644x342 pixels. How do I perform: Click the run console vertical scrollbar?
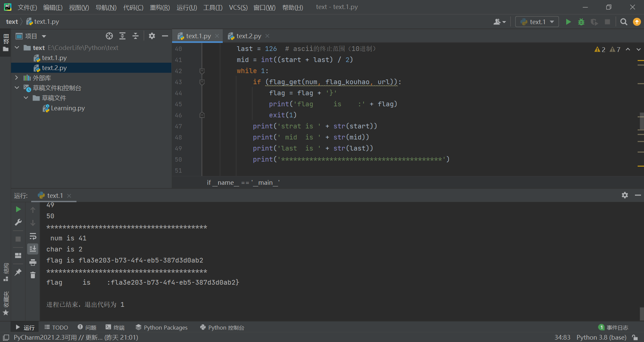pos(641,314)
